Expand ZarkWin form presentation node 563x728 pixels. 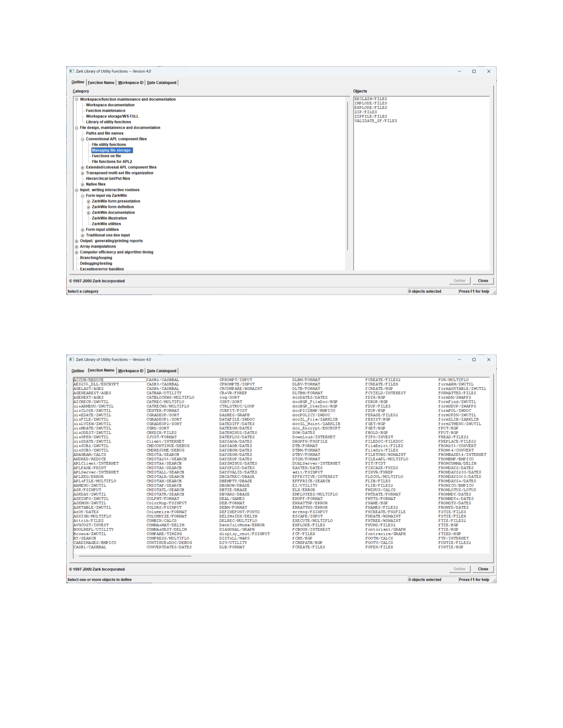tap(88, 201)
